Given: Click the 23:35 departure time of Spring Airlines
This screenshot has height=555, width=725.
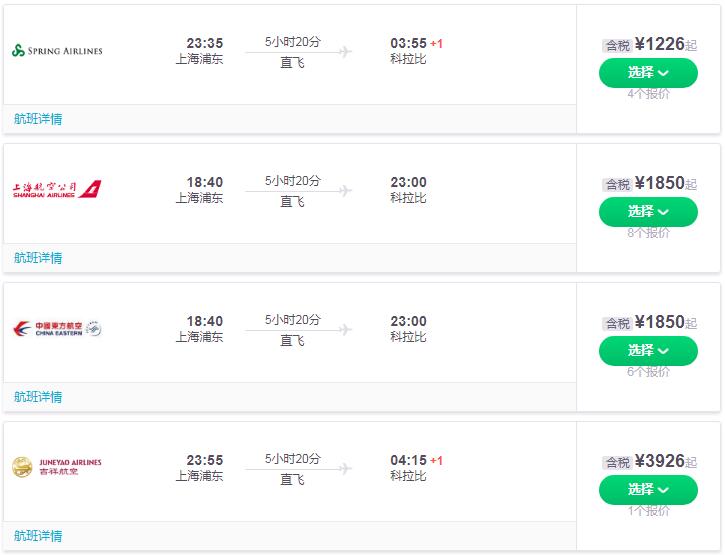Looking at the screenshot, I should click(x=205, y=43).
